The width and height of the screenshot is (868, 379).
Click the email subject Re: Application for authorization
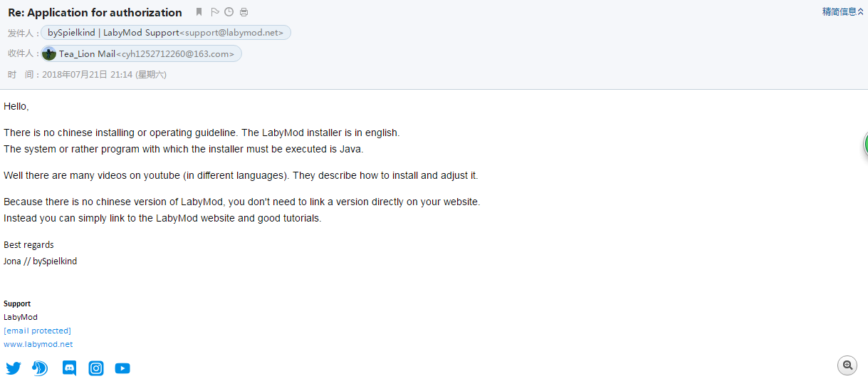click(95, 12)
